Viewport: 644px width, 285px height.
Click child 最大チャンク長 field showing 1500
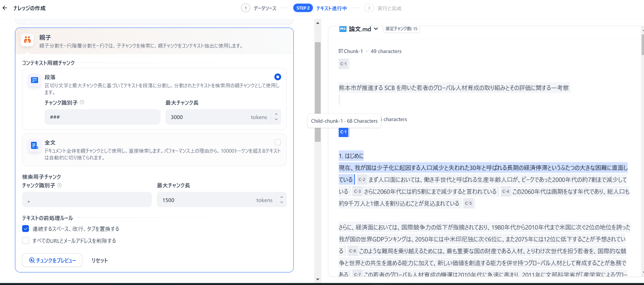pos(217,200)
